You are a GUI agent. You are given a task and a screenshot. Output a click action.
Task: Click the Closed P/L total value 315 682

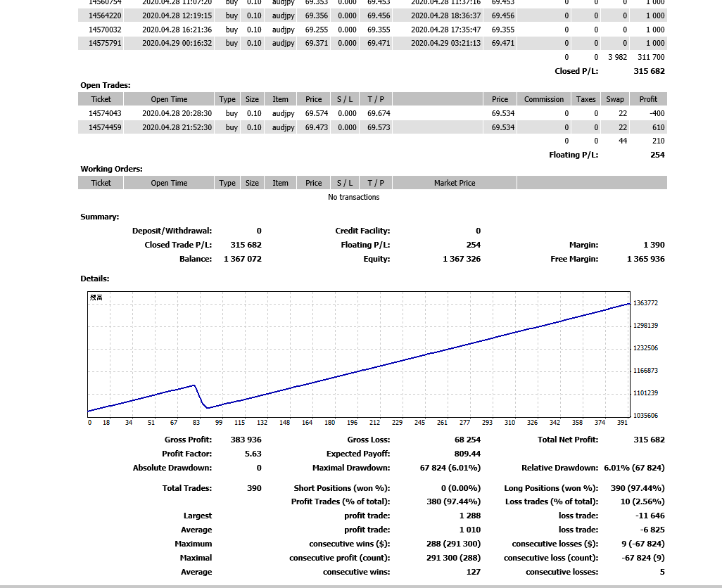(649, 71)
